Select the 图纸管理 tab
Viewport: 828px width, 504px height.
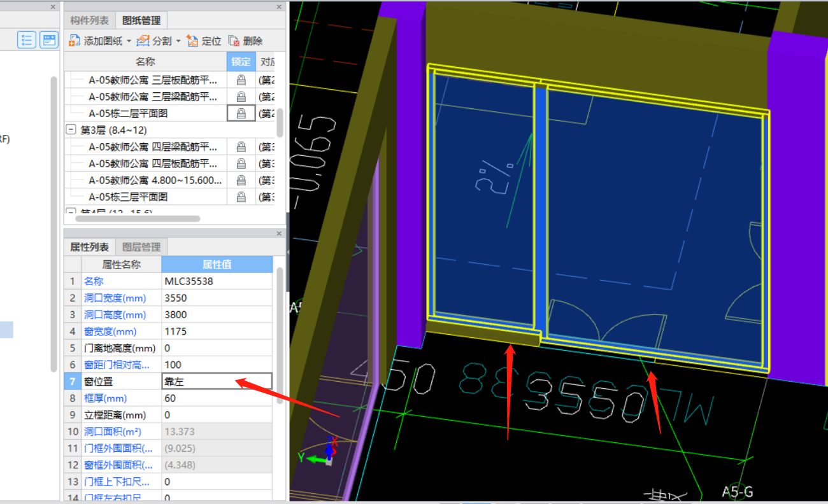[142, 20]
